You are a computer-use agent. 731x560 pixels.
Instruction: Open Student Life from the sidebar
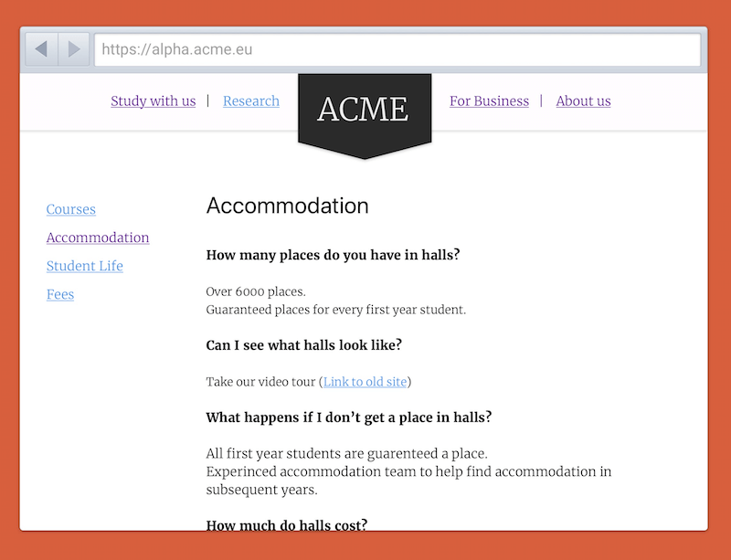tap(84, 266)
